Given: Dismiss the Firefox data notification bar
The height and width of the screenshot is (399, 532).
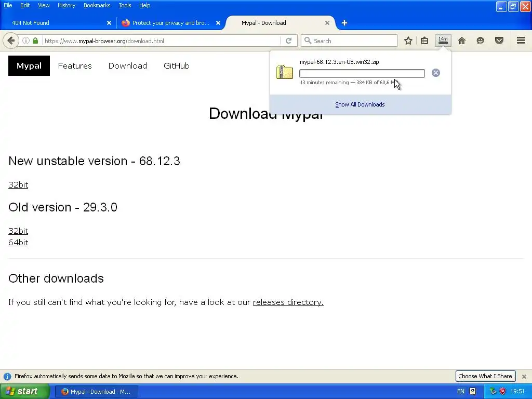Looking at the screenshot, I should [x=524, y=377].
